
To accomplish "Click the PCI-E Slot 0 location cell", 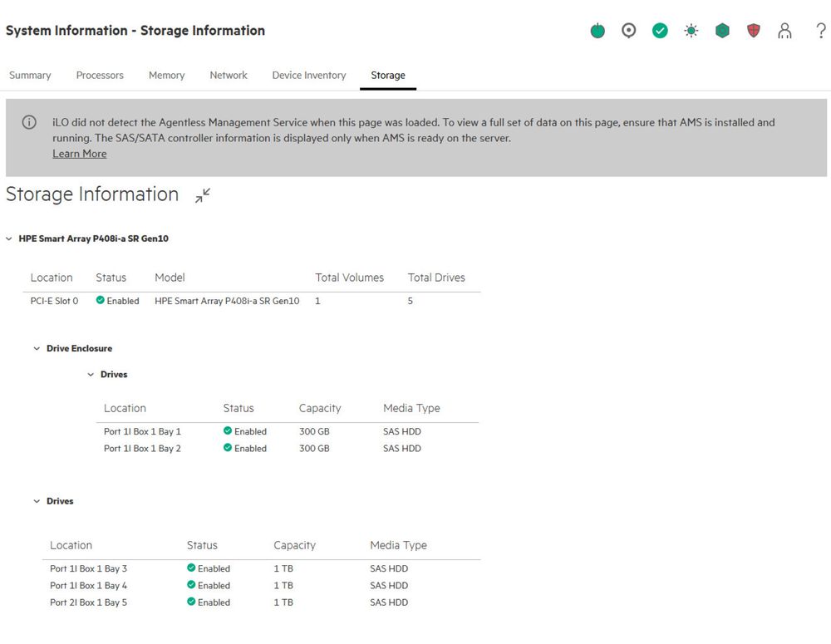I will coord(54,301).
